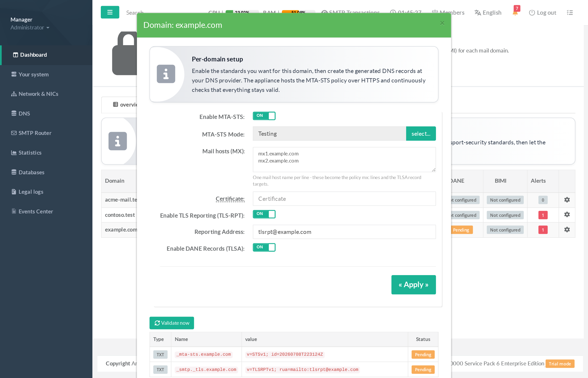Click the Certificate label link
The width and height of the screenshot is (588, 378).
pyautogui.click(x=230, y=199)
